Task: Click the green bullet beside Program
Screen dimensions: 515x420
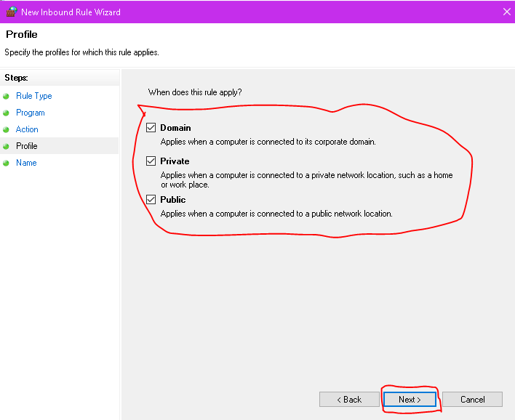Action: pyautogui.click(x=6, y=113)
